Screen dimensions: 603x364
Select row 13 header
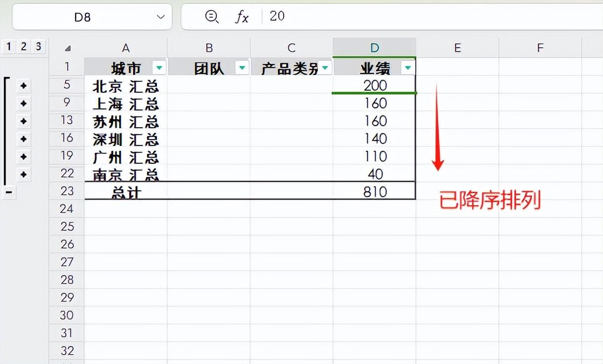click(x=67, y=120)
